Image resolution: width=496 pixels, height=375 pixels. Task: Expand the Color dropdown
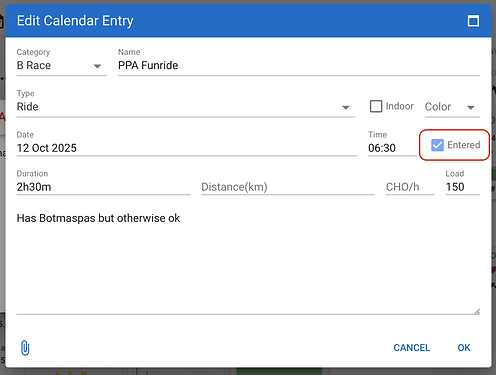(452, 107)
